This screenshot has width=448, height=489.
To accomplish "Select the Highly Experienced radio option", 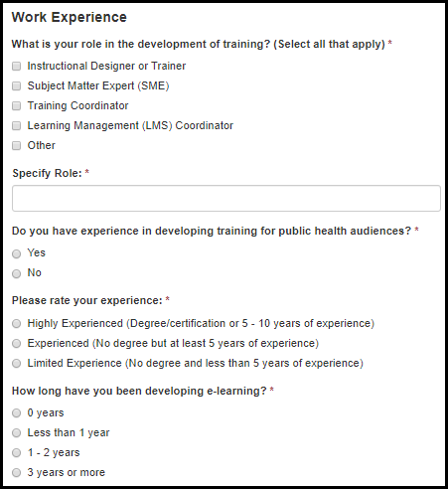I will pyautogui.click(x=16, y=324).
